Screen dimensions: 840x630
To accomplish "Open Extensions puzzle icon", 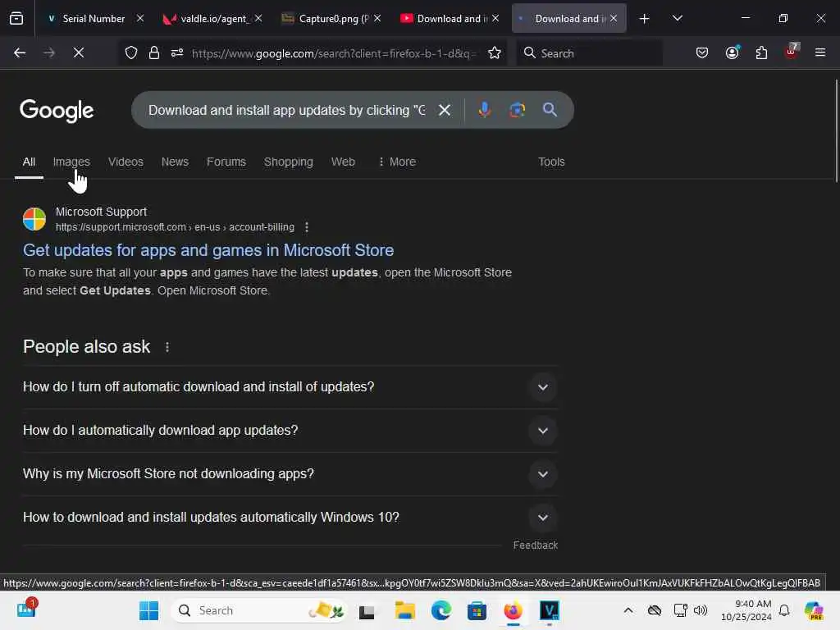I will 761,53.
